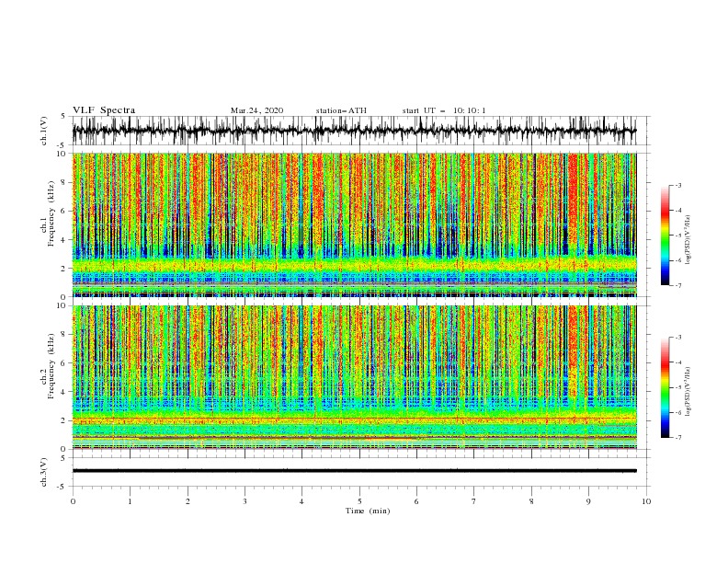This screenshot has width=728, height=563.
Task: Click the "-5" tick on ch.3(V) axis
Action: [x=63, y=487]
